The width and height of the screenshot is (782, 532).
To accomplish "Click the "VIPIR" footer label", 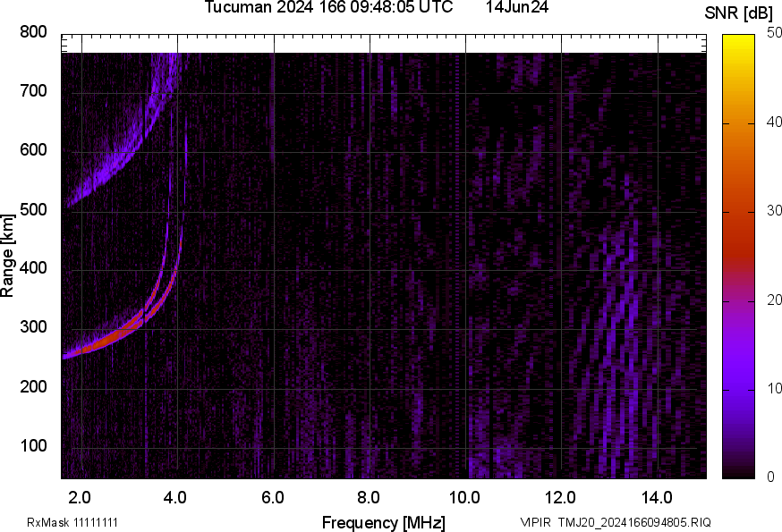I will pyautogui.click(x=536, y=522).
